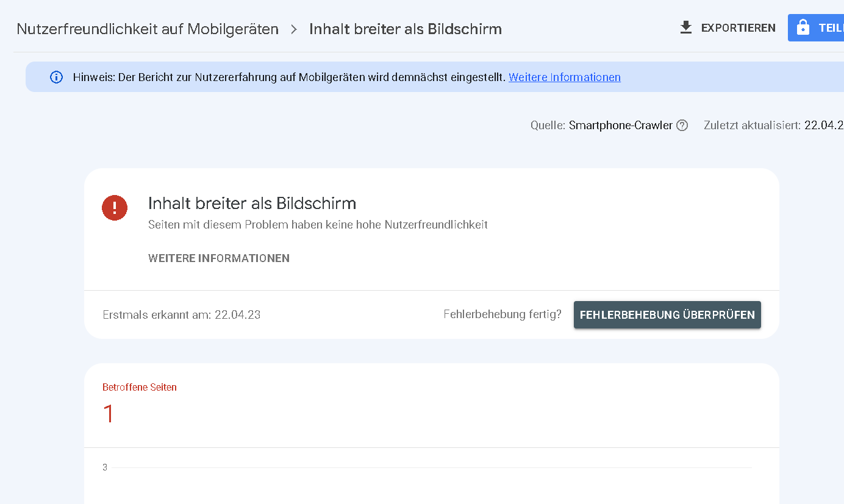Go back to Nutzerfreundlichkeit auf Mobilgeräten breadcrumb
The width and height of the screenshot is (844, 504).
point(148,29)
